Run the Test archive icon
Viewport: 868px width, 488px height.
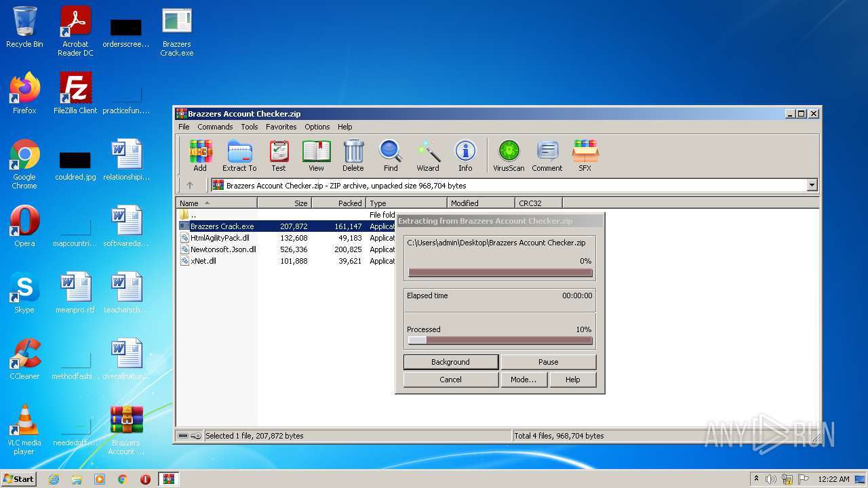[279, 156]
